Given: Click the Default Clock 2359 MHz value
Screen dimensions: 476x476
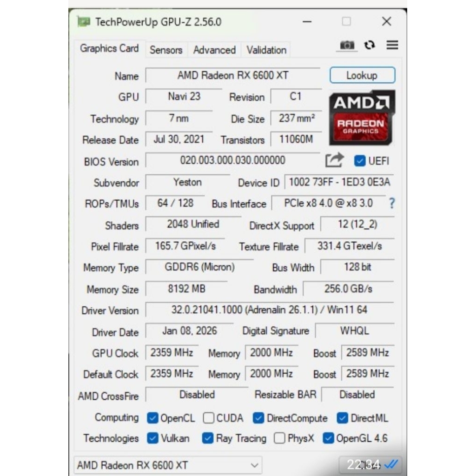Looking at the screenshot, I should pos(172,373).
